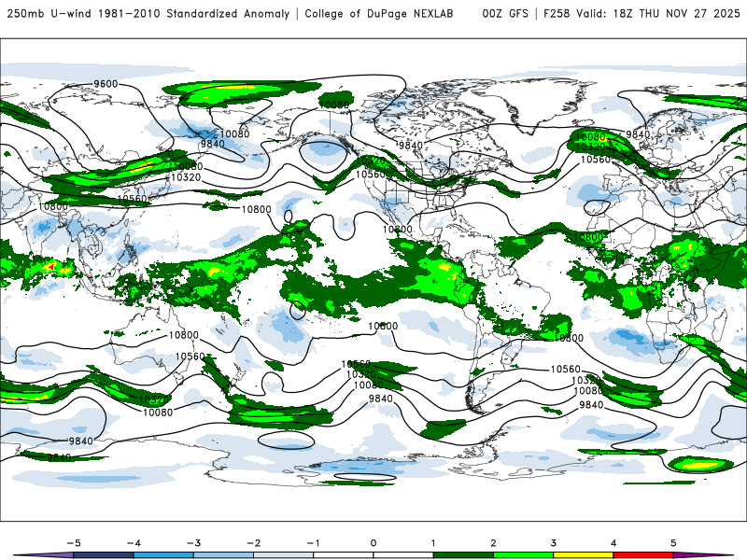
Task: Click the pale blue swatch between -2 and -1
Action: (x=284, y=555)
